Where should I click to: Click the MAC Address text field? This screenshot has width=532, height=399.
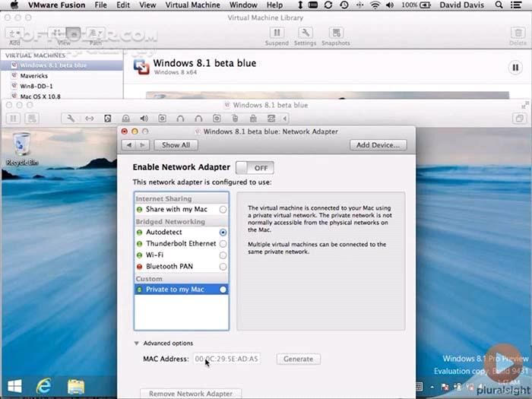[226, 359]
